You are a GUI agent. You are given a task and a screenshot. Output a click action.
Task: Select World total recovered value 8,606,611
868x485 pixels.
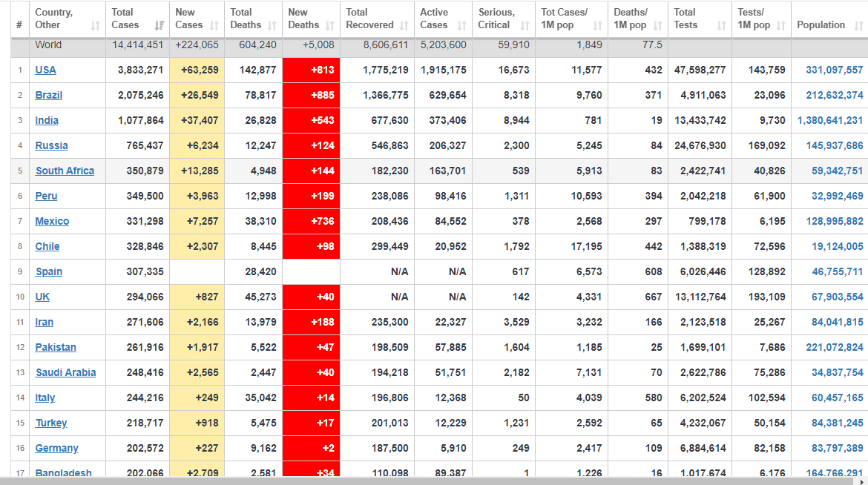point(386,44)
